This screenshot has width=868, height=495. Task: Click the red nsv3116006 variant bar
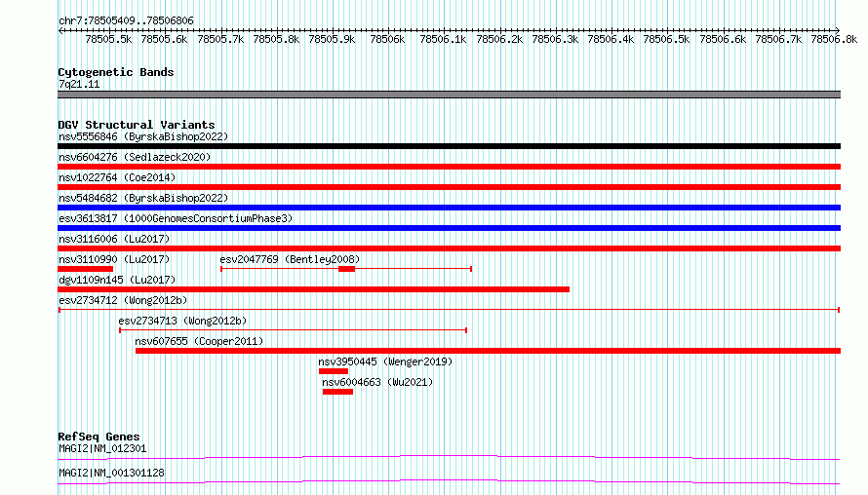449,248
